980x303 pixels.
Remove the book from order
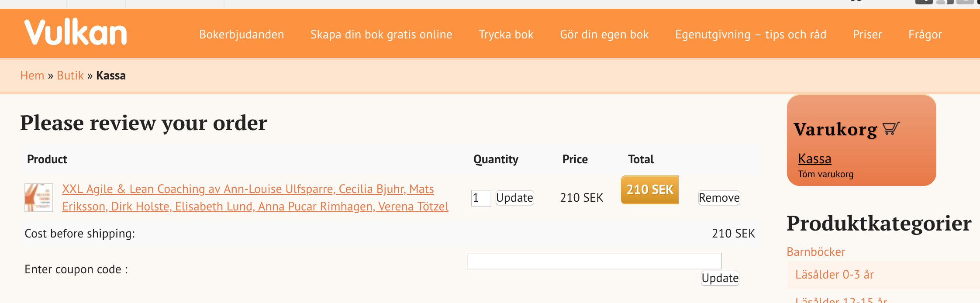pyautogui.click(x=719, y=198)
